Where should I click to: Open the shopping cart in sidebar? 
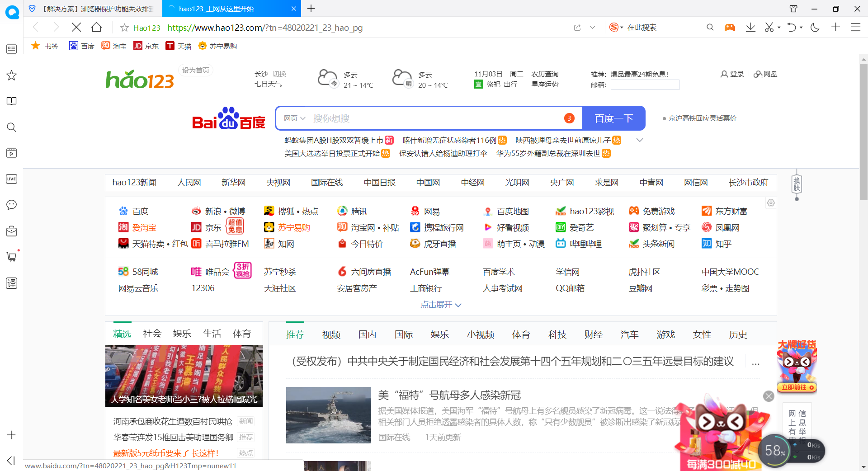click(x=12, y=257)
